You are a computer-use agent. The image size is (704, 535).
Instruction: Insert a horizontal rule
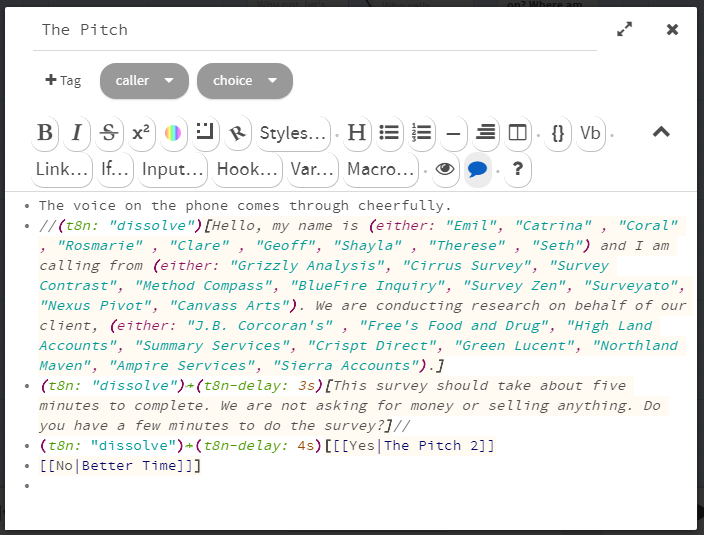coord(453,133)
